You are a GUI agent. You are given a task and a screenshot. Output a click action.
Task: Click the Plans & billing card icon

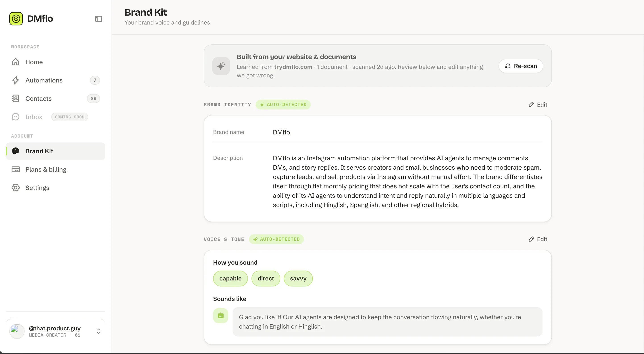tap(15, 169)
